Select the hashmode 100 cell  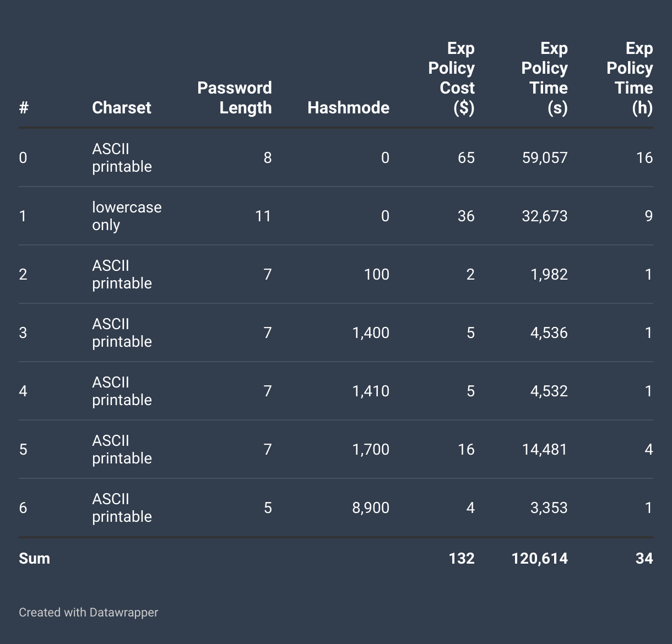tap(377, 274)
